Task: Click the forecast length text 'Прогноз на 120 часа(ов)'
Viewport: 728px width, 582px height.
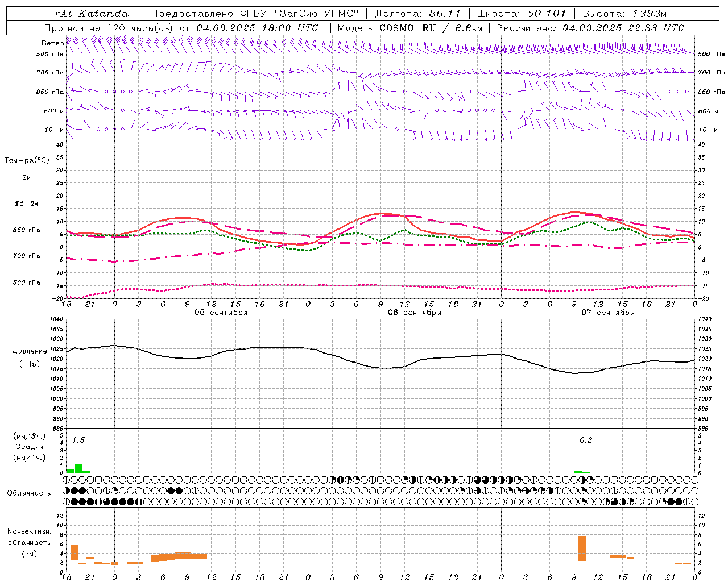Action: (x=109, y=28)
